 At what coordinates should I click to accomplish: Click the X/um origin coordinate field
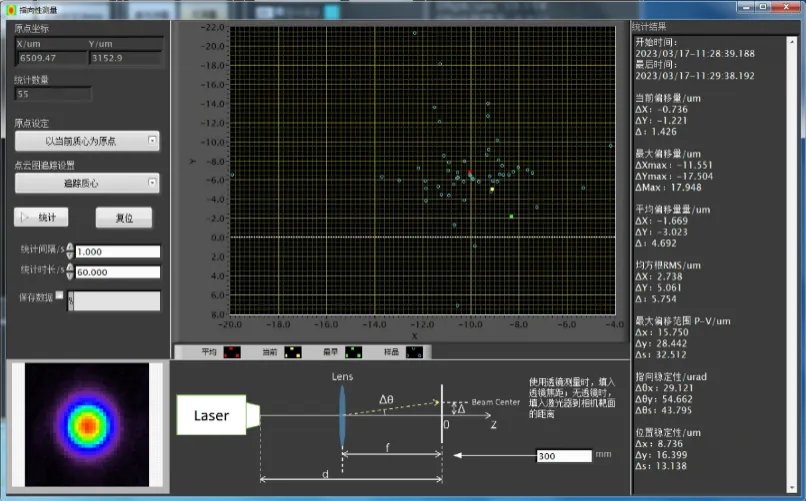pyautogui.click(x=51, y=58)
